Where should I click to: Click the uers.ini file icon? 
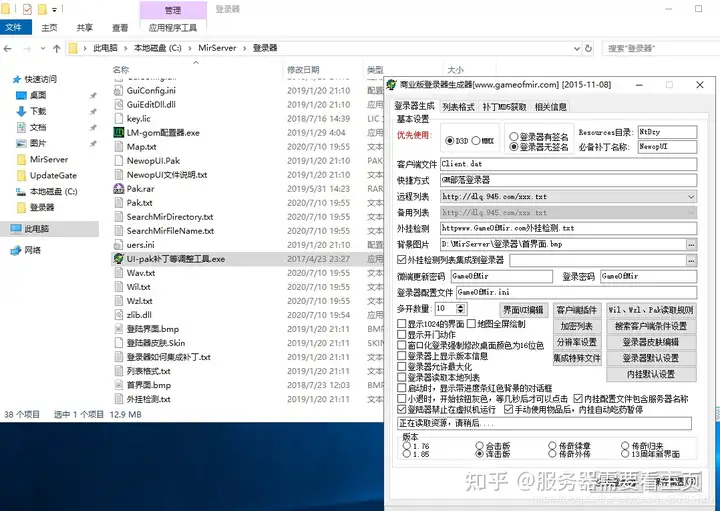pos(118,245)
